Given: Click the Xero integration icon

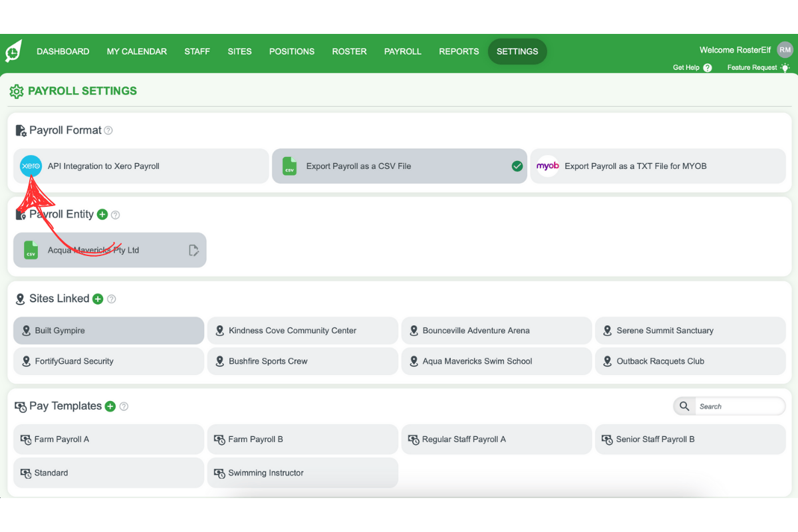Looking at the screenshot, I should coord(31,166).
